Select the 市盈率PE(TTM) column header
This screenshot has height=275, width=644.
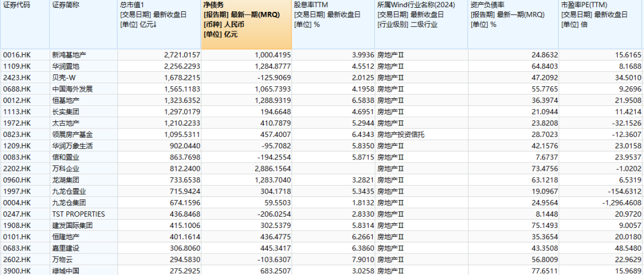pyautogui.click(x=601, y=24)
